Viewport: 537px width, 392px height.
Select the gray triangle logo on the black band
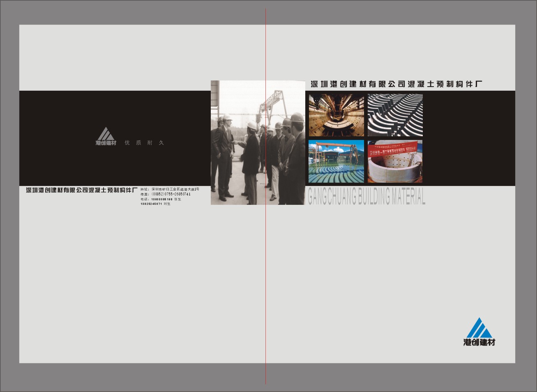pos(106,136)
